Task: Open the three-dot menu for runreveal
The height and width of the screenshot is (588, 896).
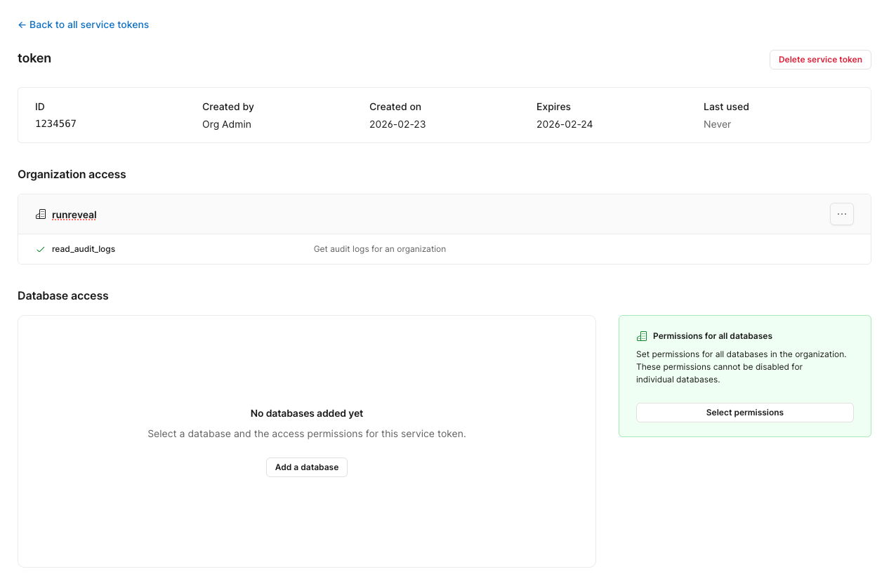Action: pos(841,214)
